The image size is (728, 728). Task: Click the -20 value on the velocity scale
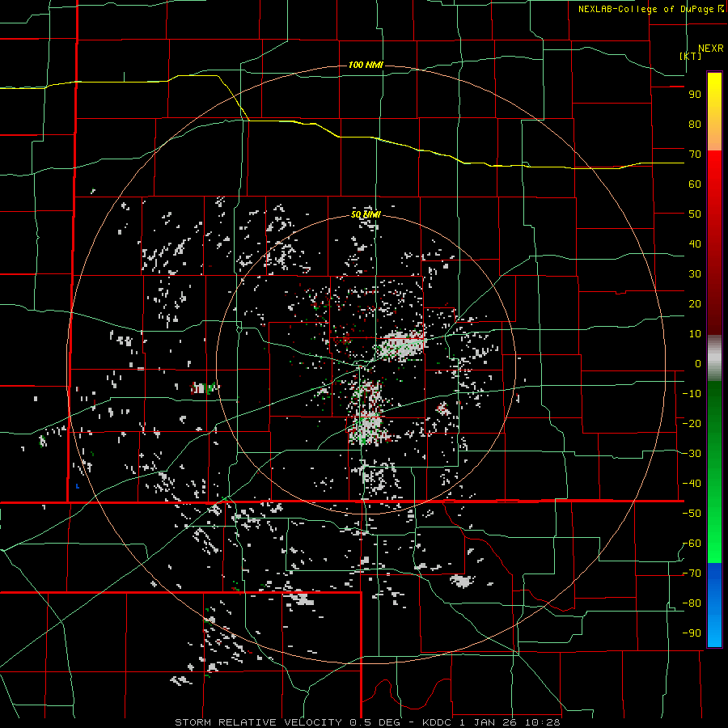click(692, 424)
